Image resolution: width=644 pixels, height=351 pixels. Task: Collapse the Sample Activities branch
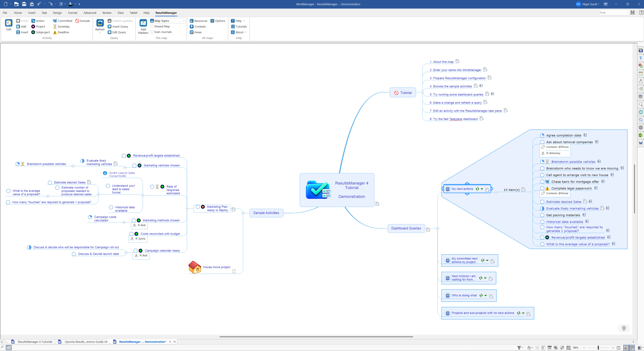[x=243, y=213]
